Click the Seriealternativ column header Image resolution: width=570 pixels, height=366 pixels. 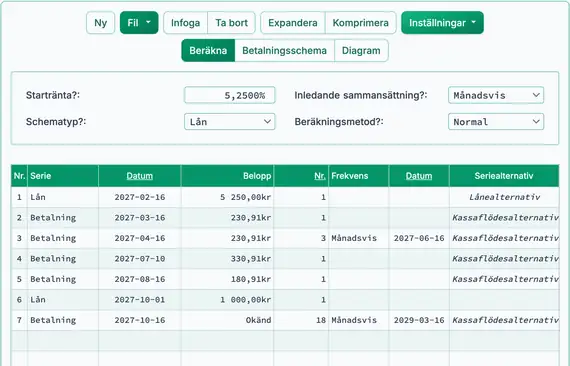[504, 176]
